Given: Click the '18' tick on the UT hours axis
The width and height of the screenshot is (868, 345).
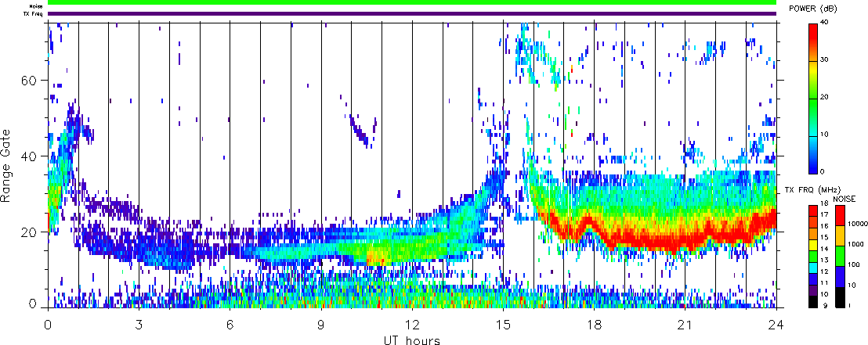Looking at the screenshot, I should point(594,324).
